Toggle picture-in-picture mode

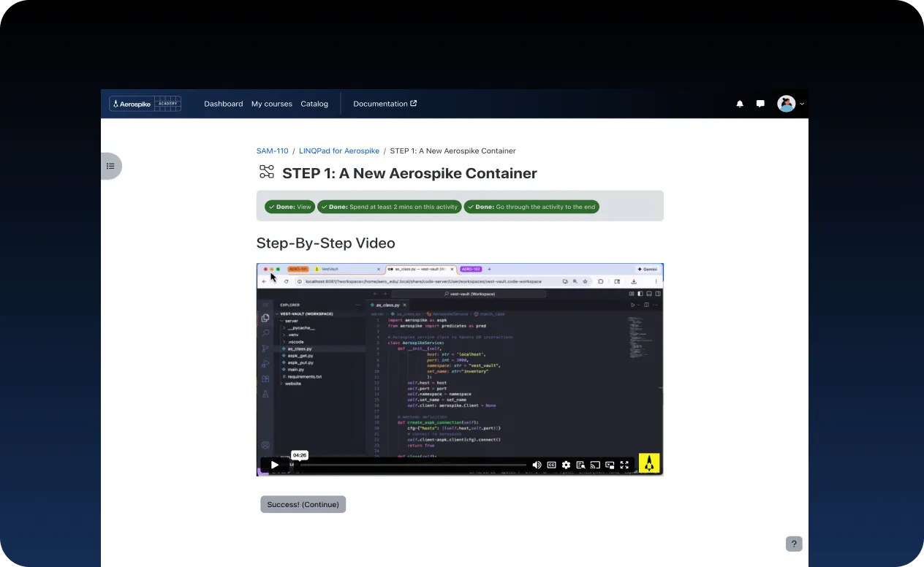[x=610, y=465]
